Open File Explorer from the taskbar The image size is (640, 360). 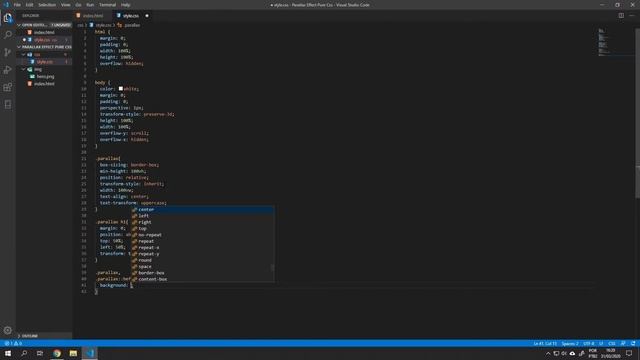pyautogui.click(x=73, y=353)
